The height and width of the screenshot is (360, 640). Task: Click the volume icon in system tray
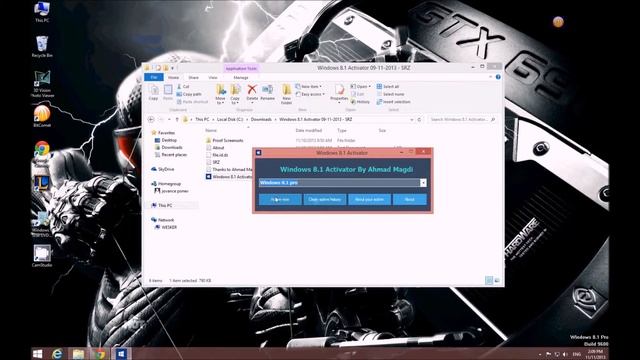[565, 354]
